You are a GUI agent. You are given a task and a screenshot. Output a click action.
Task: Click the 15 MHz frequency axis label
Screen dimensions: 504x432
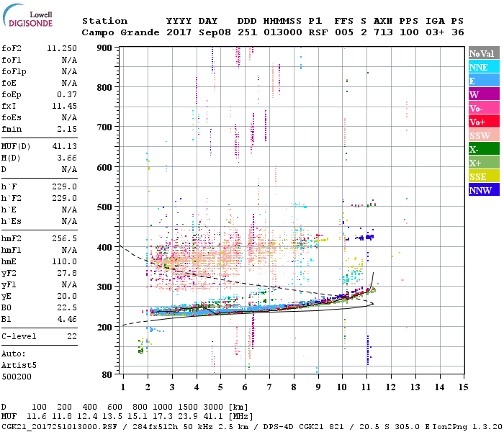pyautogui.click(x=463, y=387)
